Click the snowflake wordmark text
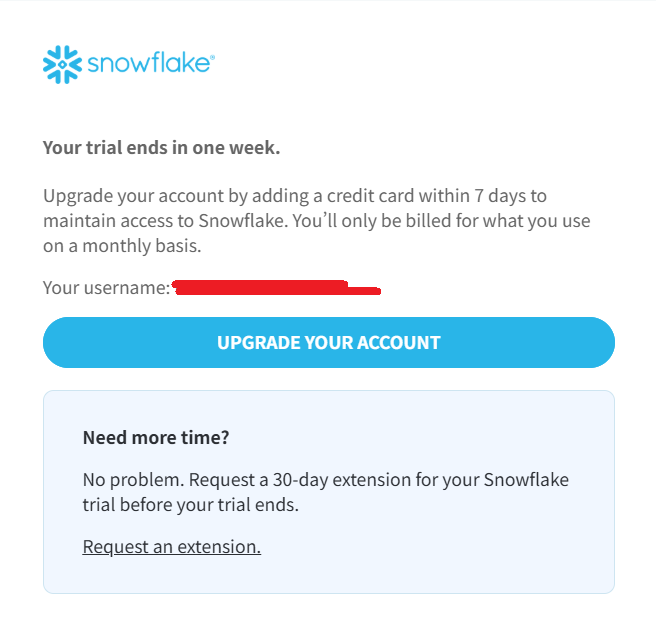The height and width of the screenshot is (636, 656). [148, 64]
